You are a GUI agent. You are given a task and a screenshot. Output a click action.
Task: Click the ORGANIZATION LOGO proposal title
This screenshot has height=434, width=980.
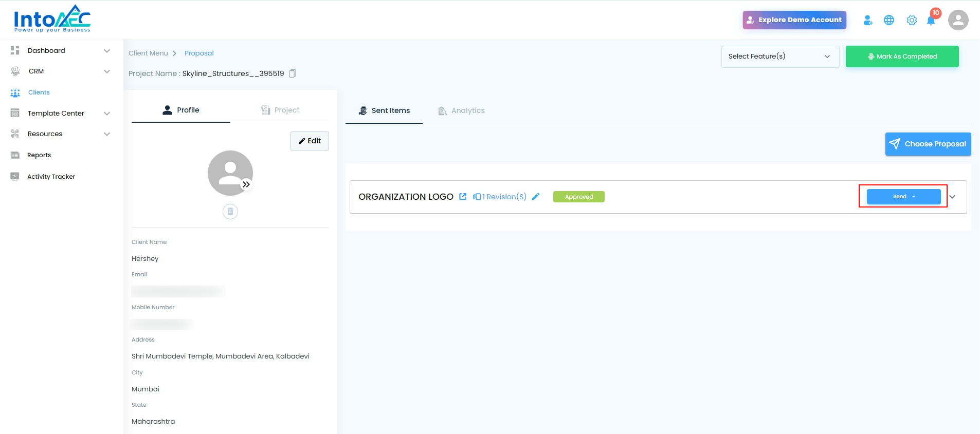click(x=406, y=197)
